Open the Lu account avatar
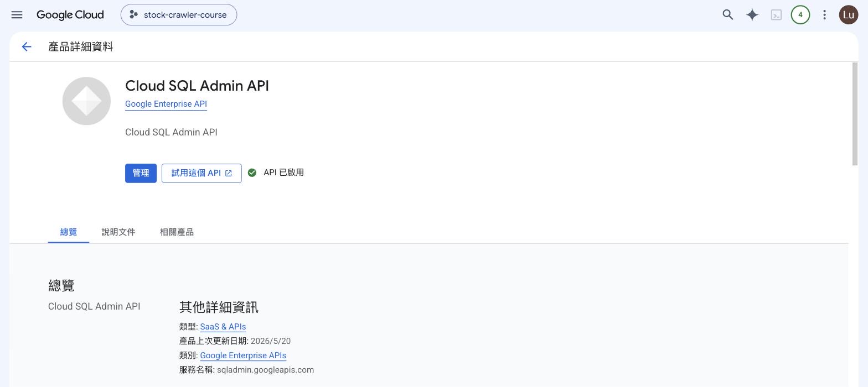868x387 pixels. (849, 15)
